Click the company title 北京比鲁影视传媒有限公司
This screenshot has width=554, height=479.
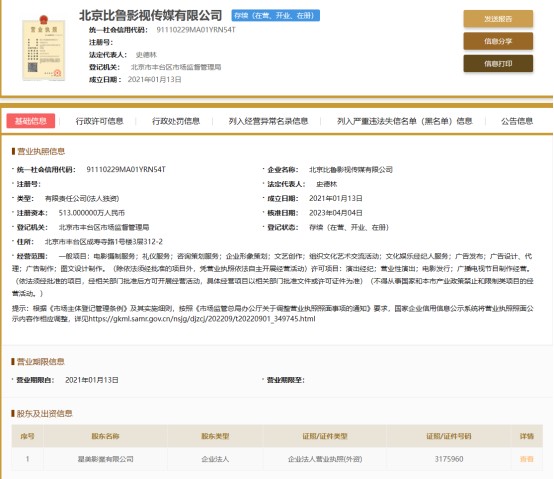tap(151, 16)
